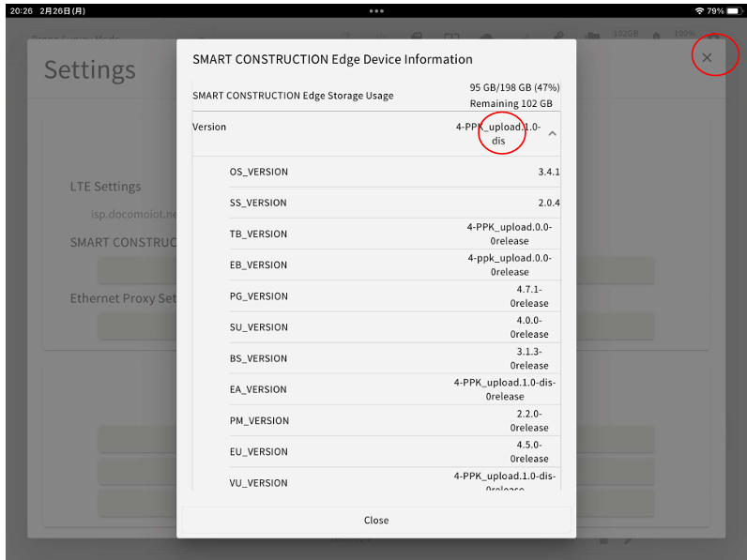Screen dimensions: 747x560
Task: Tap the three-dot multitasking indicator in status bar
Action: pos(376,11)
